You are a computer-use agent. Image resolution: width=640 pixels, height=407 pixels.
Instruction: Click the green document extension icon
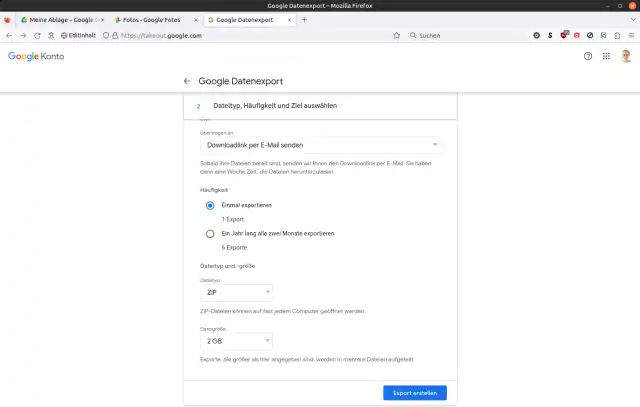[603, 36]
